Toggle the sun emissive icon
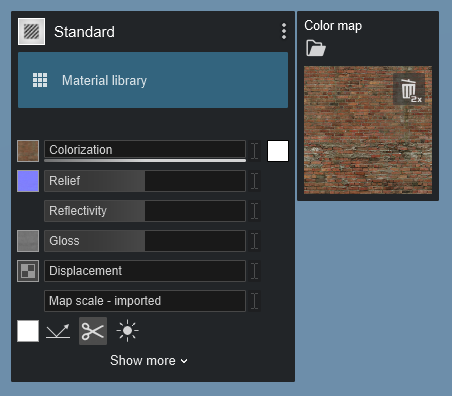Image resolution: width=452 pixels, height=396 pixels. coord(127,331)
